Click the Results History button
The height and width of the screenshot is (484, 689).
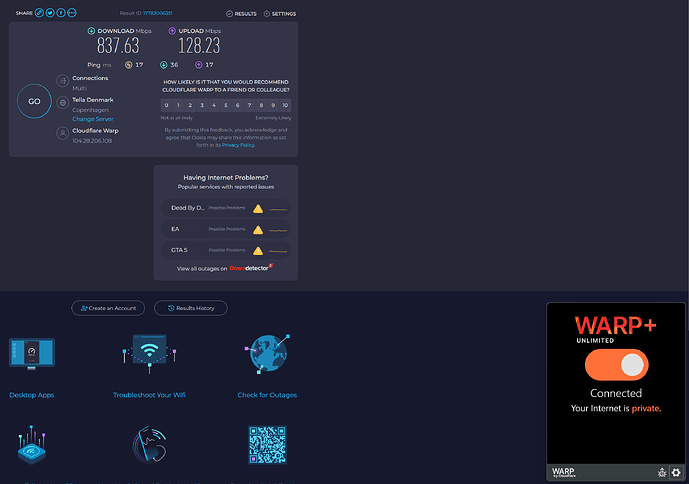click(191, 308)
